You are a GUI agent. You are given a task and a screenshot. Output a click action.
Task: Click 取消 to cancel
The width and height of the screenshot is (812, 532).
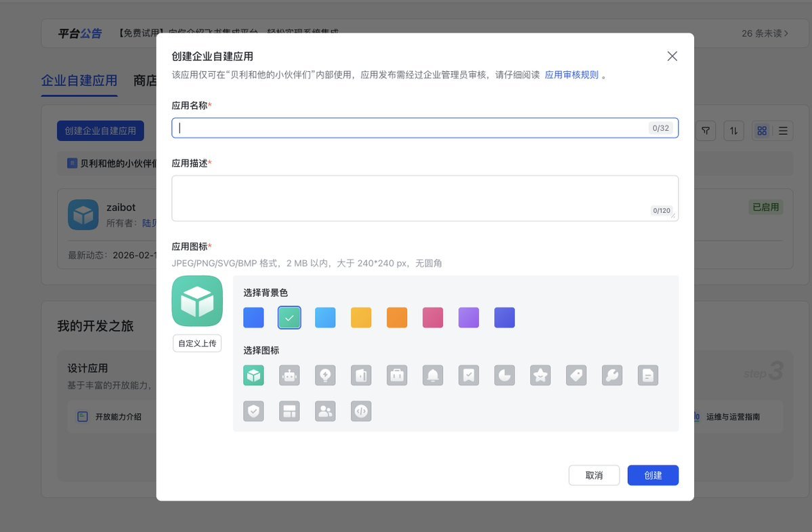point(594,475)
